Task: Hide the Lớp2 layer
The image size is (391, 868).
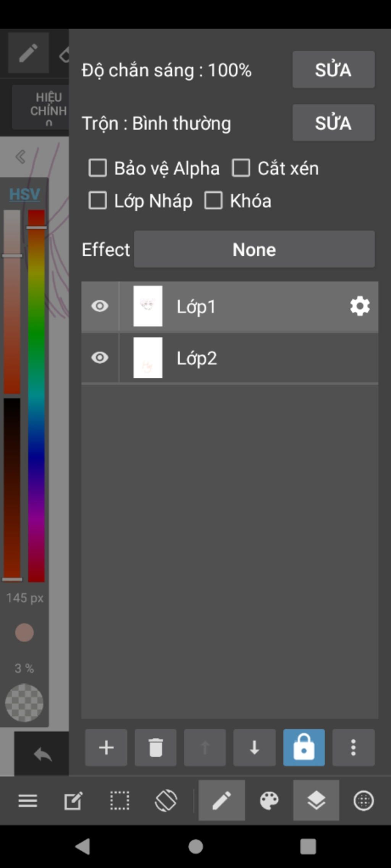Action: point(100,358)
